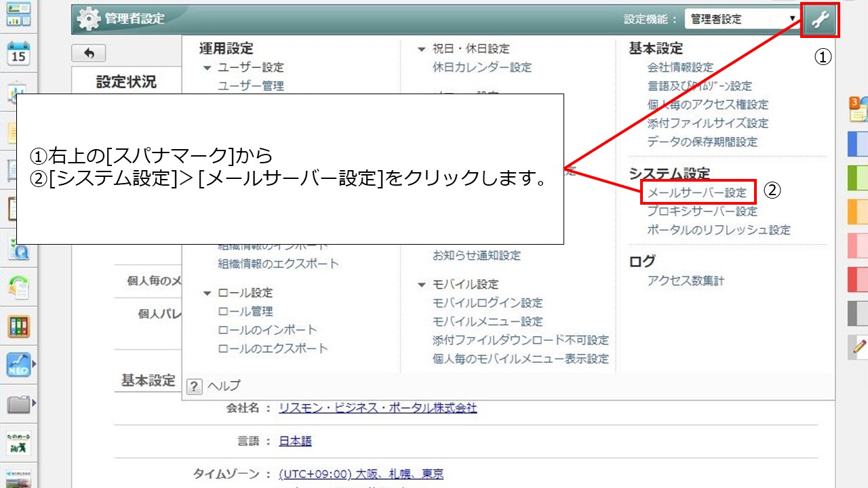Viewport: 868px width, 488px height.
Task: Open ポータルのリフレッシュ設定
Action: click(719, 230)
